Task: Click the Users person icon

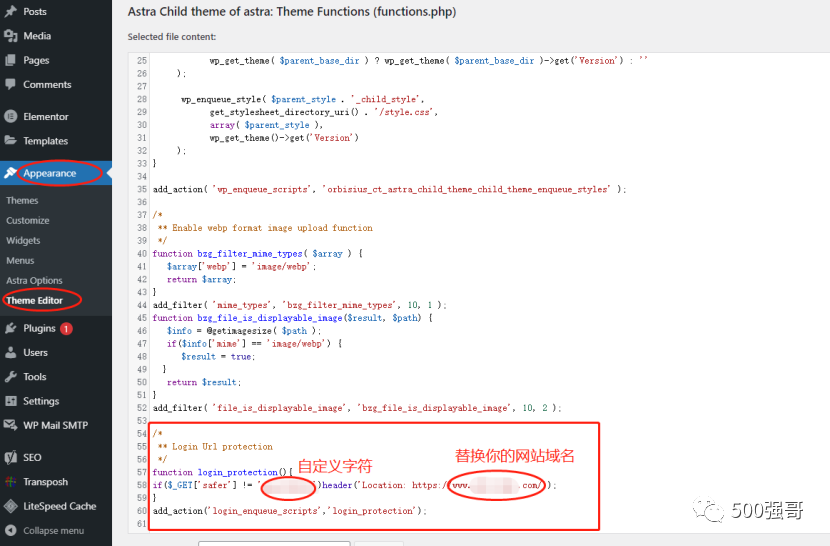Action: (11, 353)
